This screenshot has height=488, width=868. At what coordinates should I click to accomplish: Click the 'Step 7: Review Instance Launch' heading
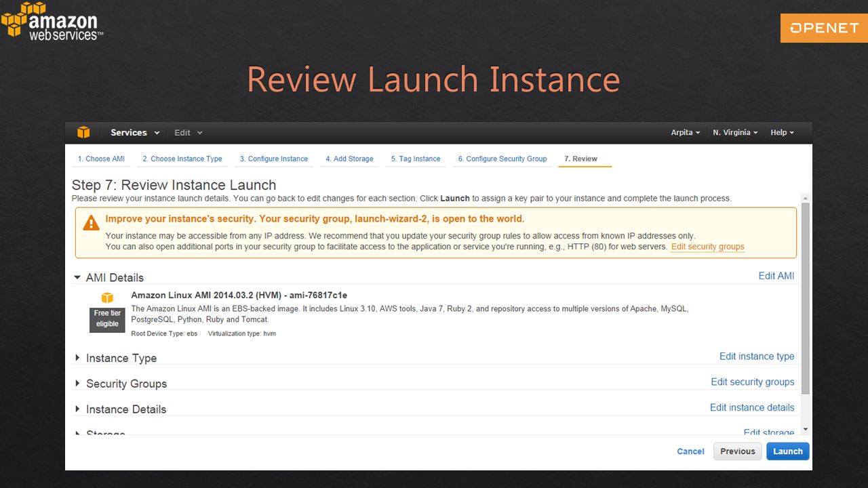(x=174, y=185)
